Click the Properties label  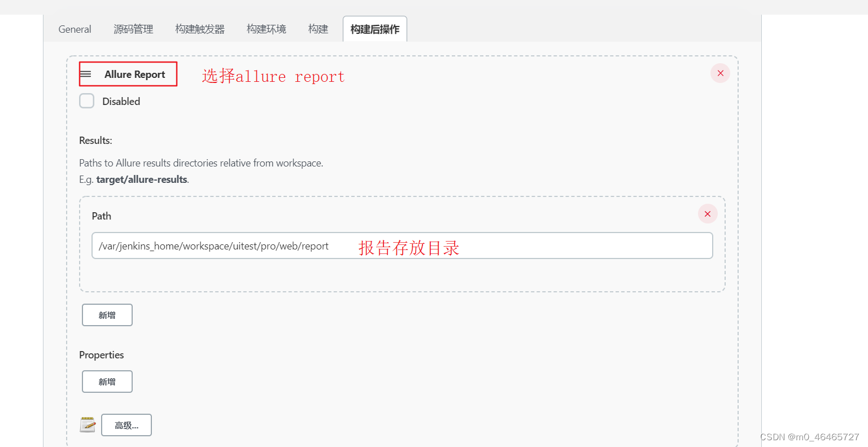(x=101, y=355)
